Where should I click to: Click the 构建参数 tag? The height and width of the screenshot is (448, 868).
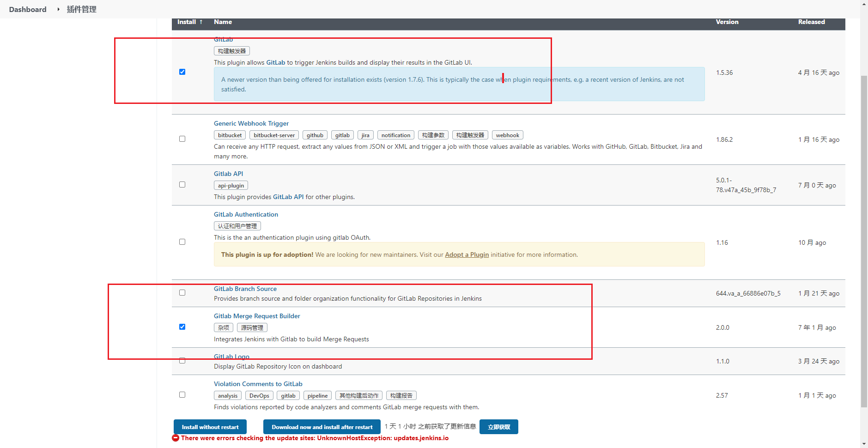point(433,135)
